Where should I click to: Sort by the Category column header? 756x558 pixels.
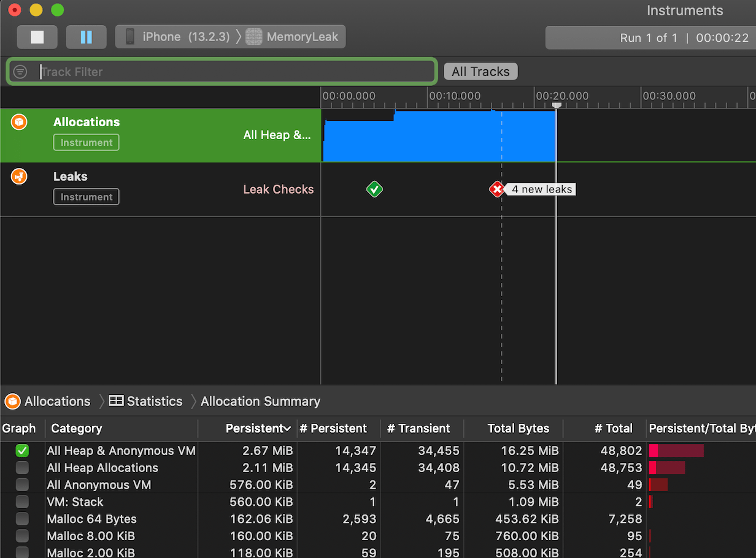pos(121,429)
